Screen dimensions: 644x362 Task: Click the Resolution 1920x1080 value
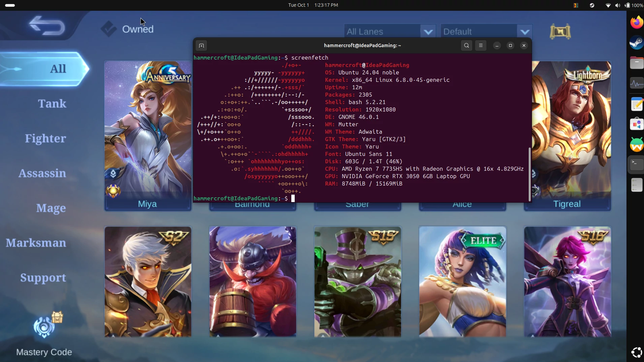380,109
